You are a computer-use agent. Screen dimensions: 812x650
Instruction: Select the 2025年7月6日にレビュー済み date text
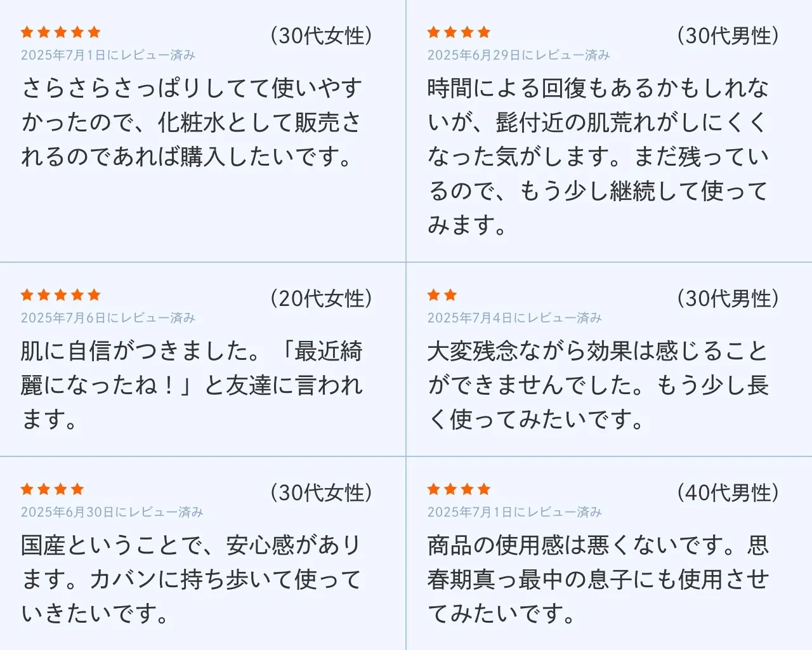(x=108, y=318)
